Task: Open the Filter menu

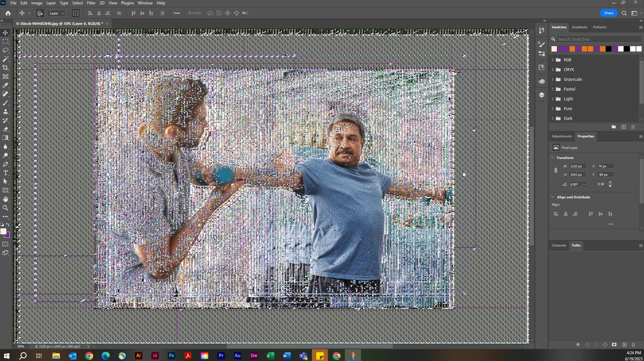Action: pos(91,3)
